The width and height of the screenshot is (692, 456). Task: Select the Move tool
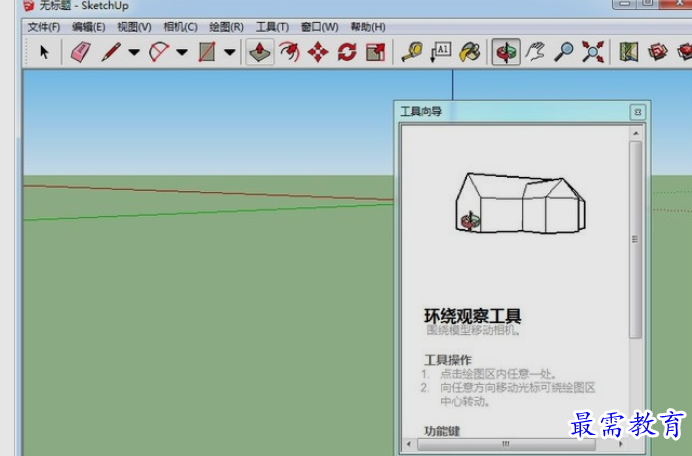coord(318,52)
